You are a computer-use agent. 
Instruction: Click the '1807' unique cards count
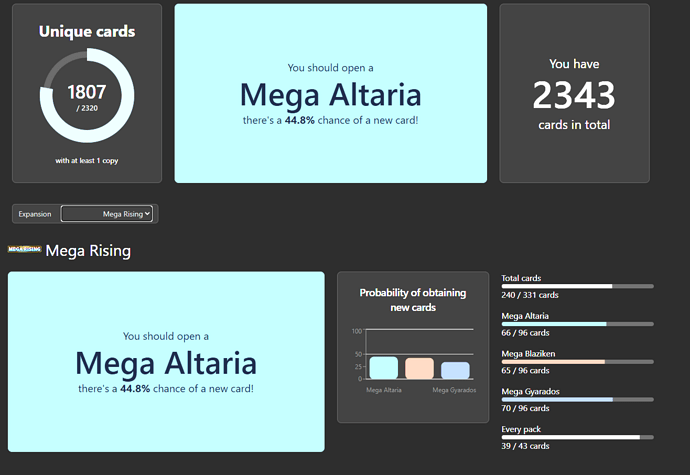[x=87, y=92]
